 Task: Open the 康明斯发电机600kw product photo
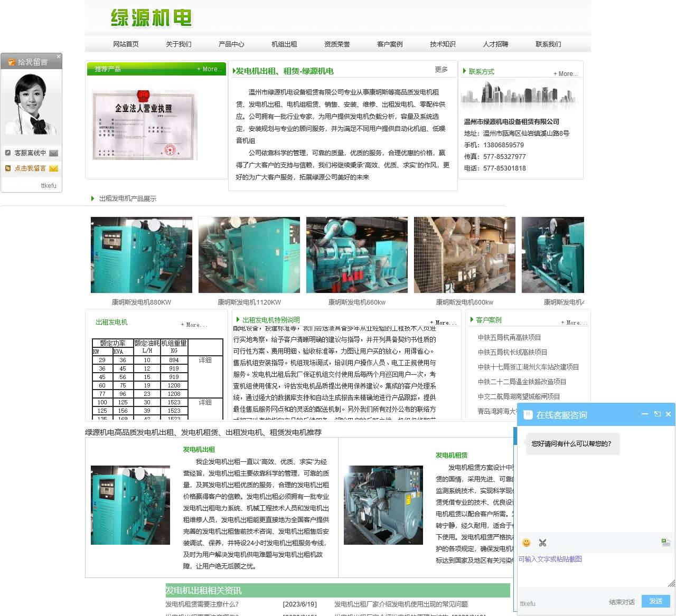465,255
